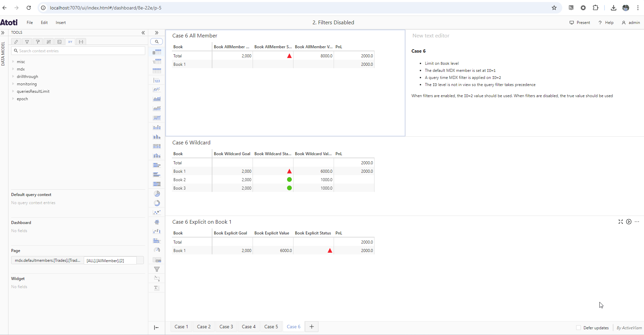The height and width of the screenshot is (335, 644).
Task: Click the Present button
Action: click(x=580, y=23)
